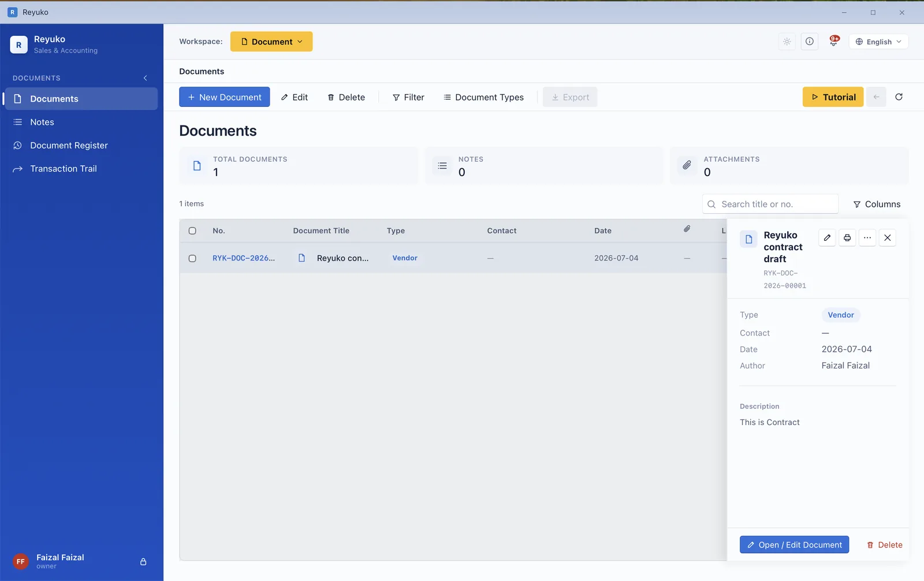The width and height of the screenshot is (924, 581).
Task: Click the Reyuko R logo in sidebar
Action: [18, 44]
